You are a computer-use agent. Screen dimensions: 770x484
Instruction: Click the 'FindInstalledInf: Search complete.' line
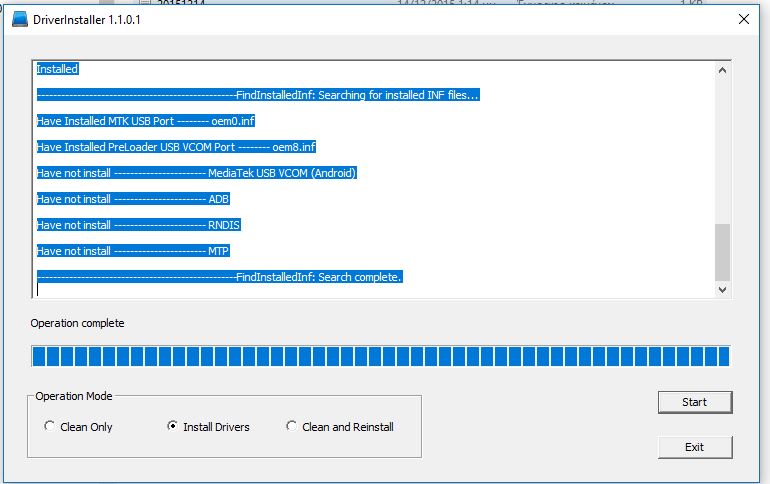[x=220, y=277]
